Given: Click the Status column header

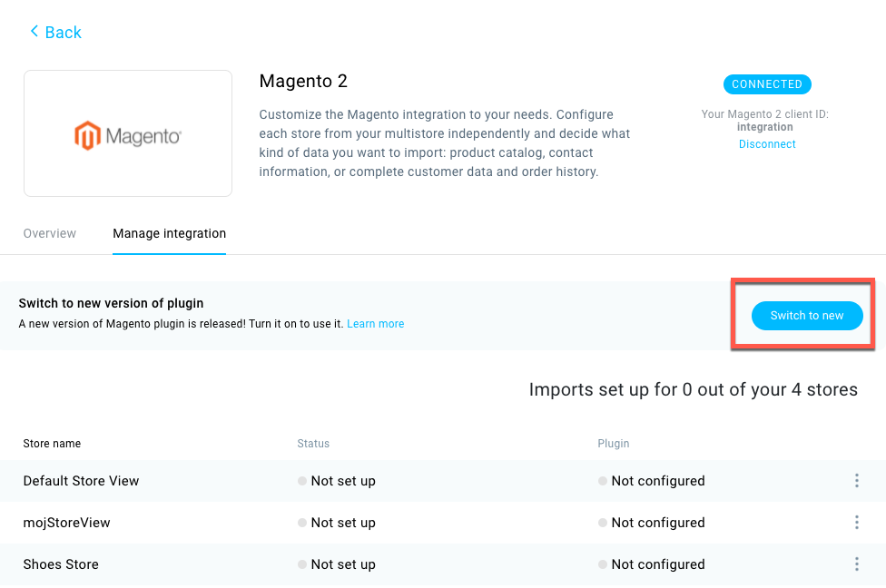Looking at the screenshot, I should (313, 444).
